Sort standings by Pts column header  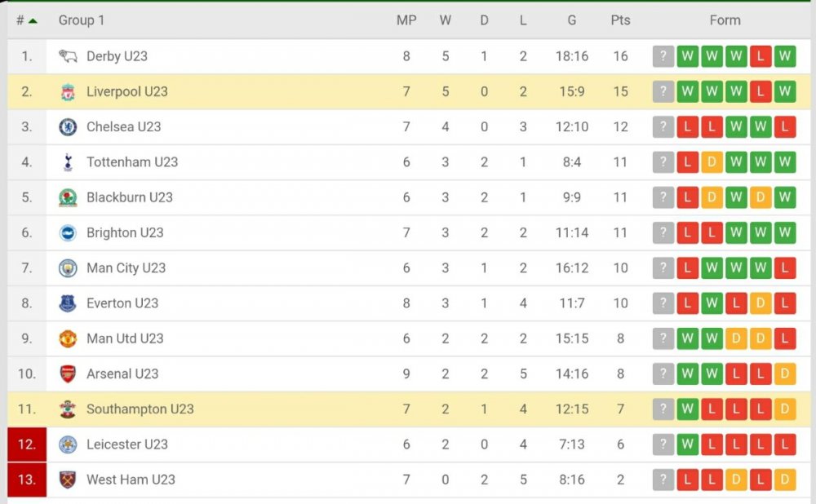620,20
